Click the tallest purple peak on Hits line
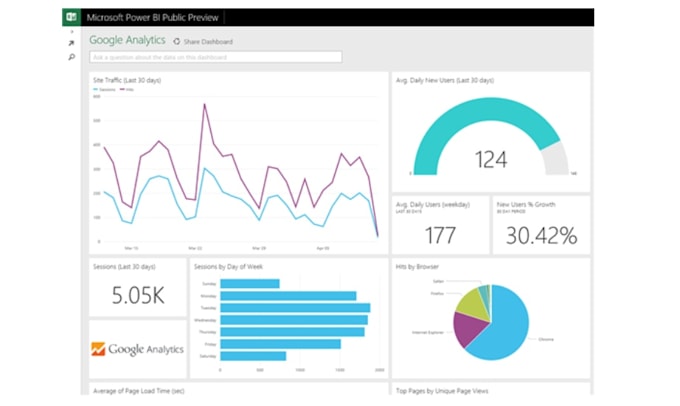 point(204,105)
